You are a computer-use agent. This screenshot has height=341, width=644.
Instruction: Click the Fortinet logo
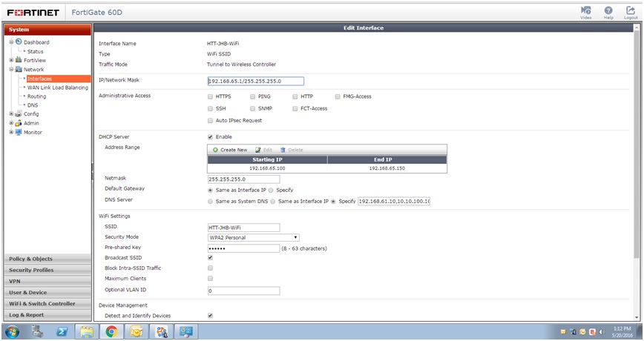(33, 13)
